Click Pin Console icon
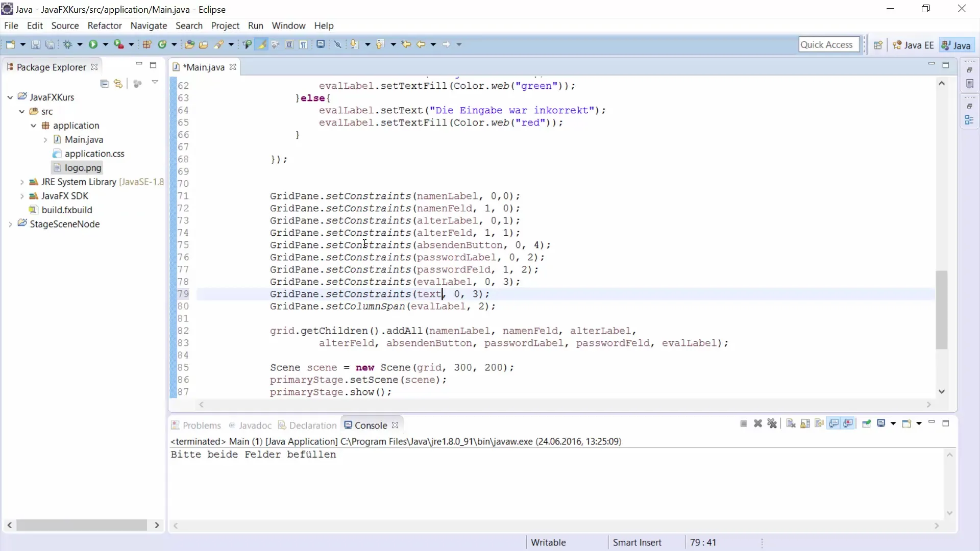Screen dimensions: 980x551 [x=866, y=424]
